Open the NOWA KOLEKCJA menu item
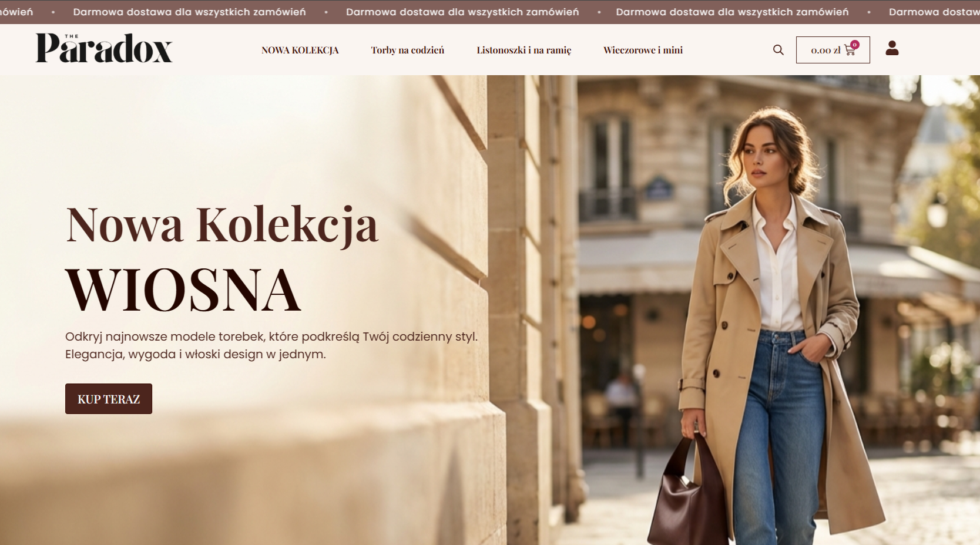 coord(300,50)
